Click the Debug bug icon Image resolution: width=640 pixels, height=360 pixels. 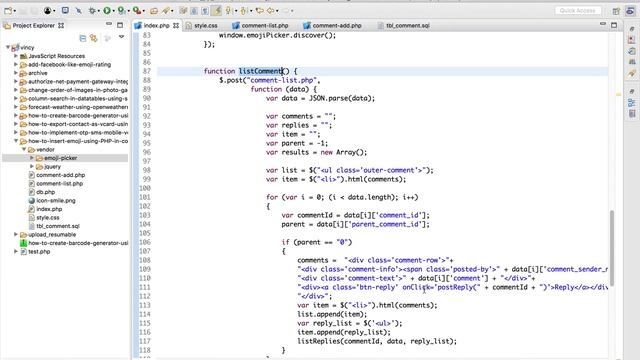click(93, 11)
